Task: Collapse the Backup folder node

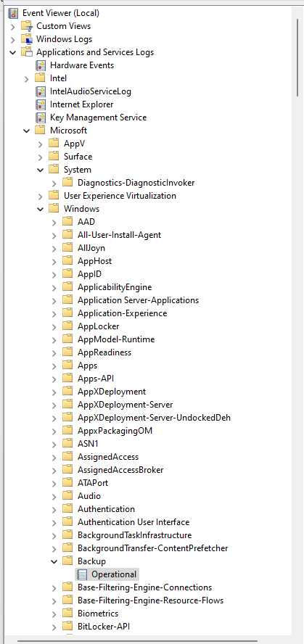Action: click(x=54, y=561)
